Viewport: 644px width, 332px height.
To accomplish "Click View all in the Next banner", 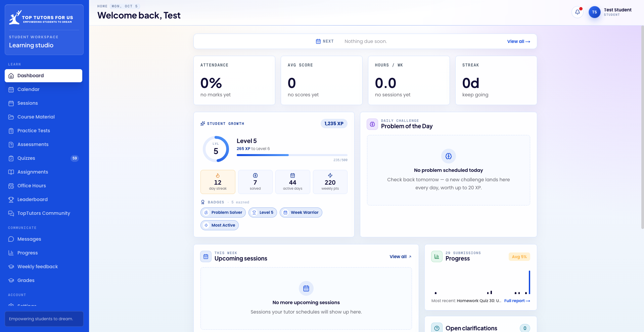I will tap(518, 41).
